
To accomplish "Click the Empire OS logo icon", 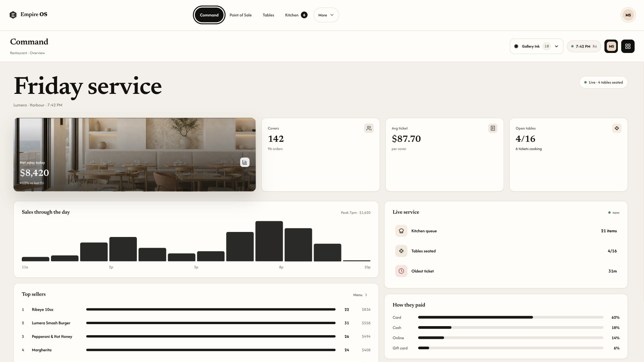I will (x=13, y=15).
